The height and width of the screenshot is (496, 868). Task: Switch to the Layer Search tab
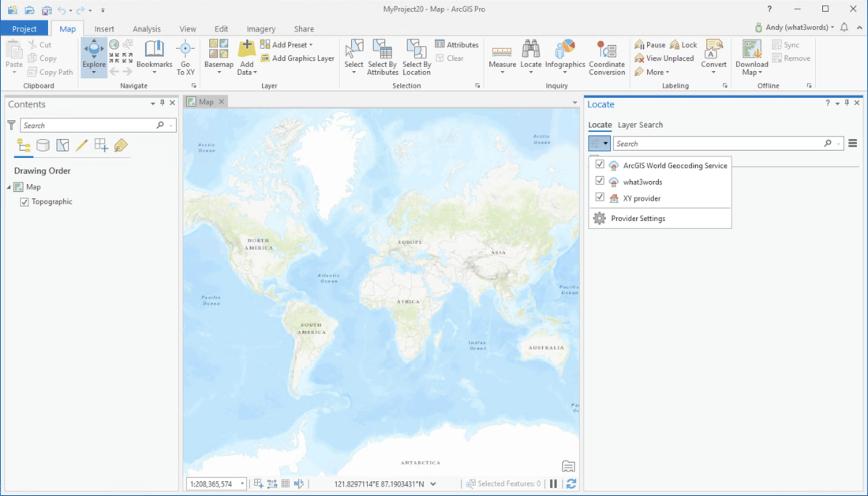coord(640,125)
